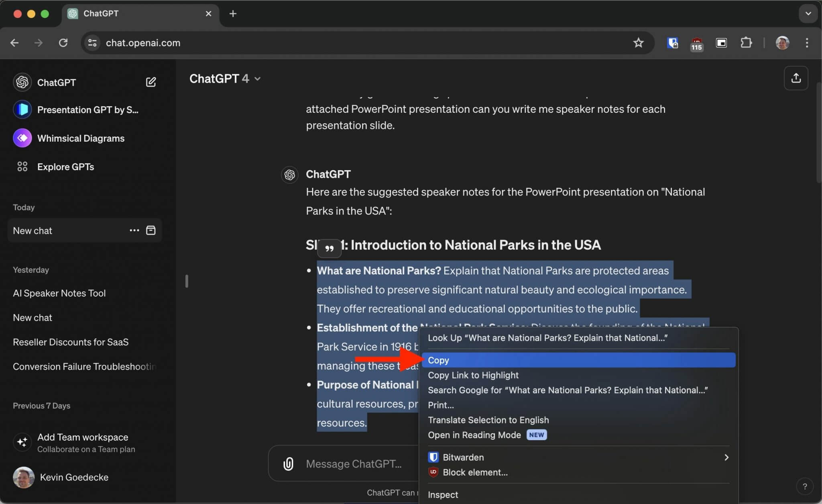Click the browser extensions puzzle icon
Viewport: 822px width, 504px height.
[x=747, y=43]
